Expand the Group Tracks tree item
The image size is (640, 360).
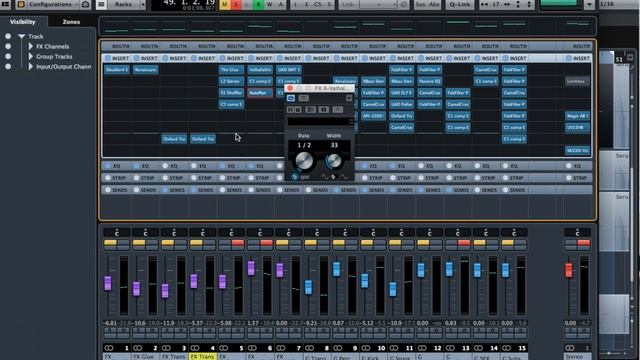pos(31,56)
